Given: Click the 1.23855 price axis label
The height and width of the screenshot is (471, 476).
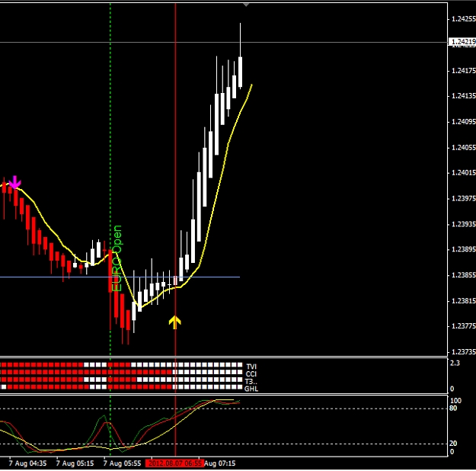Looking at the screenshot, I should pos(464,275).
